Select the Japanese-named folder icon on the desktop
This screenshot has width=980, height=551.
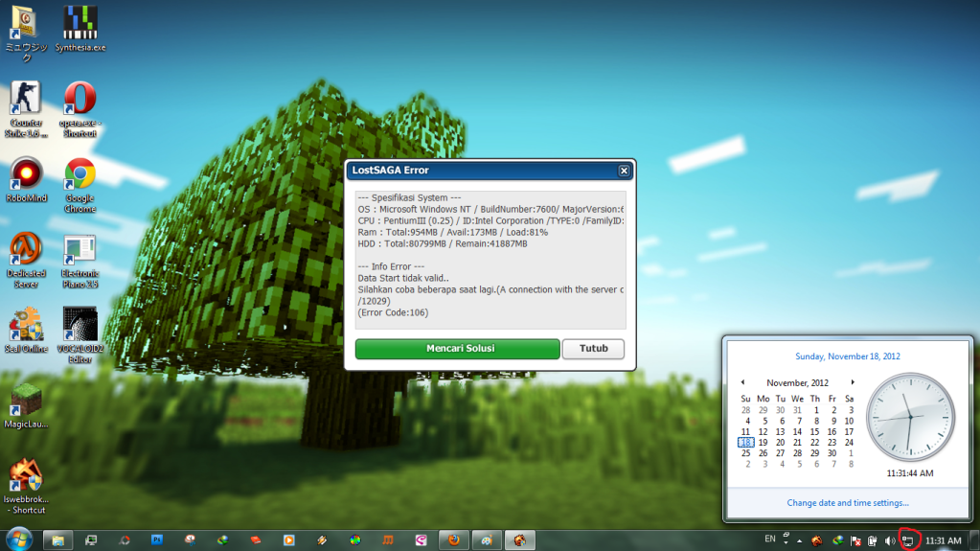(x=26, y=33)
